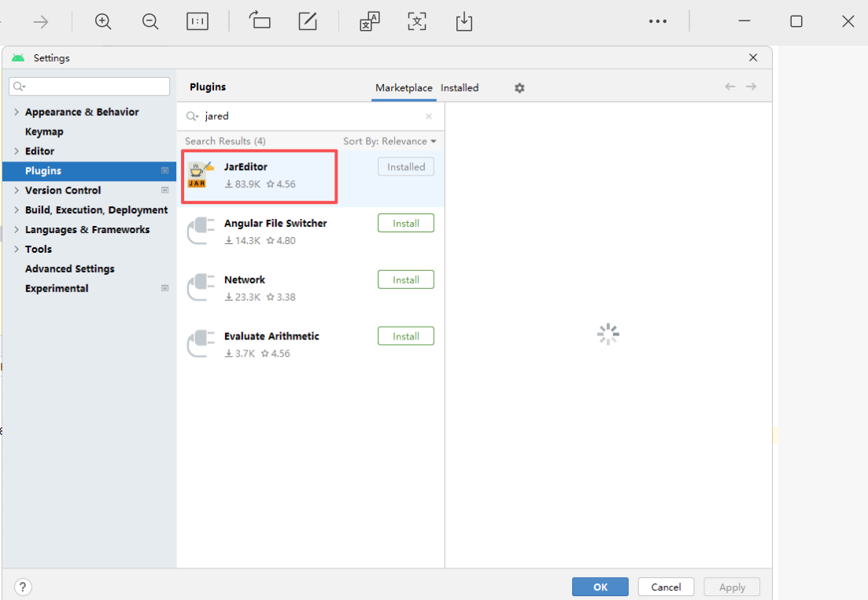Click the zoom out magnifier icon

pyautogui.click(x=150, y=21)
